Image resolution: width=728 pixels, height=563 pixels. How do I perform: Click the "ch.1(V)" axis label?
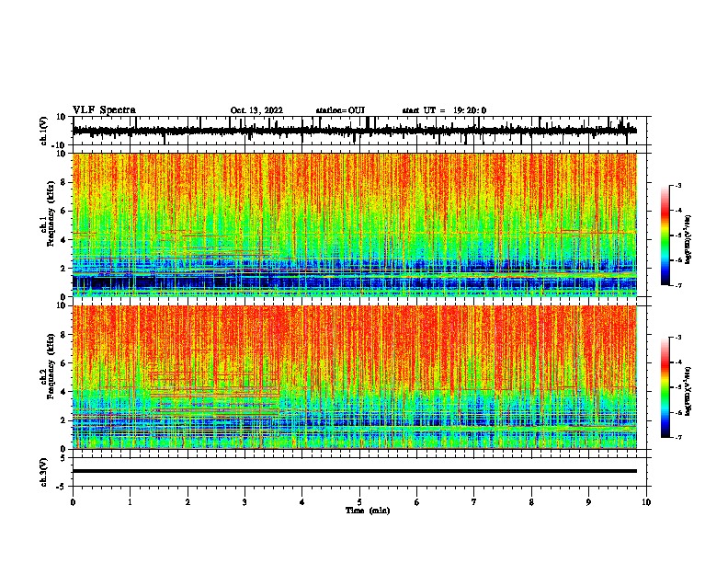click(x=44, y=131)
